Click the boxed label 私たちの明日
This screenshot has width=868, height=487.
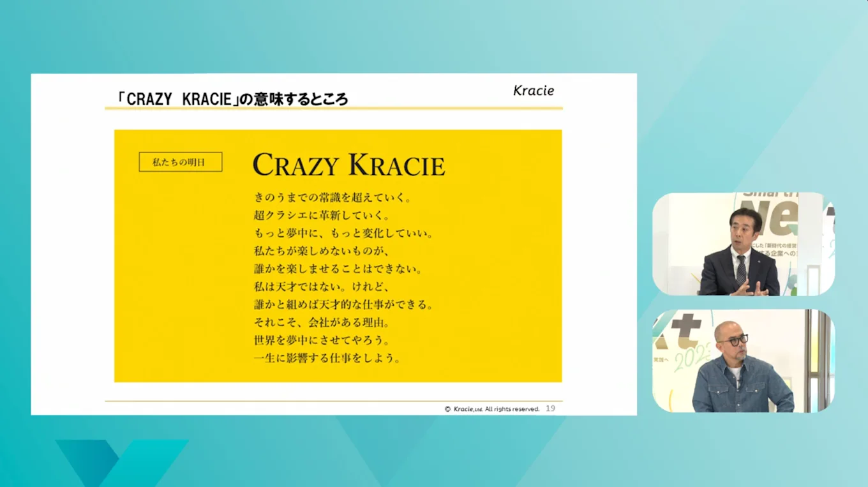[181, 162]
